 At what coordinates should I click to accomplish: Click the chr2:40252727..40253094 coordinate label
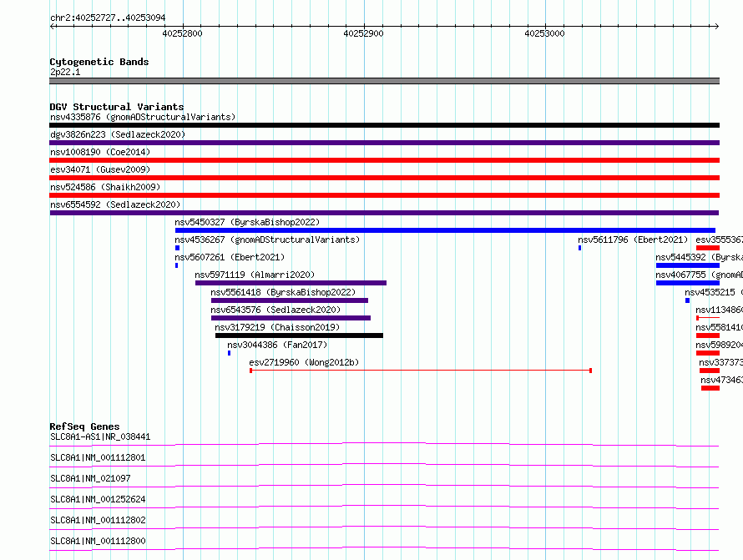click(108, 18)
